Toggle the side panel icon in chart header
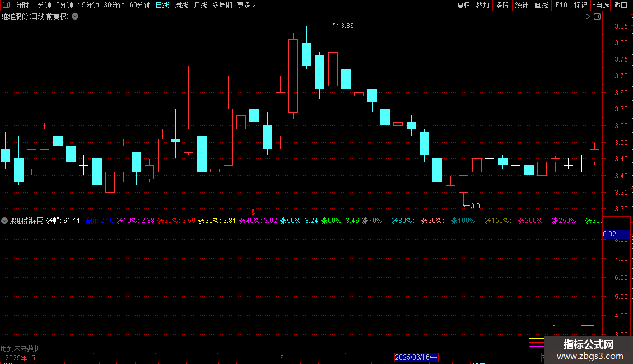The image size is (633, 364). coord(597,17)
